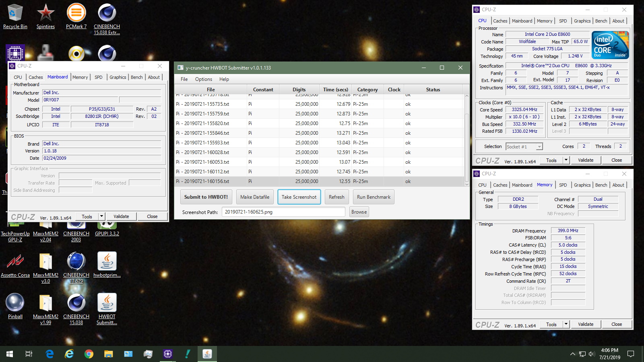This screenshot has height=362, width=644.
Task: Open the HWBOT Submitter Java icon
Action: tap(107, 309)
